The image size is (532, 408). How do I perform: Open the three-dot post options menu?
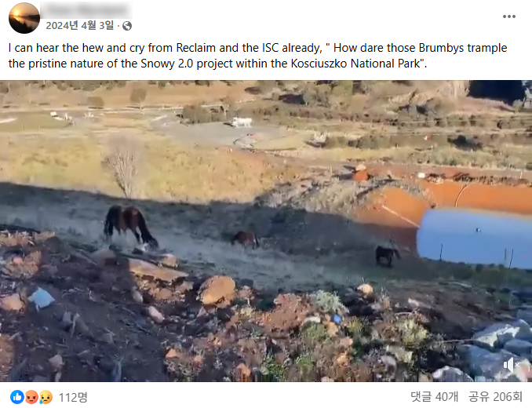point(509,16)
